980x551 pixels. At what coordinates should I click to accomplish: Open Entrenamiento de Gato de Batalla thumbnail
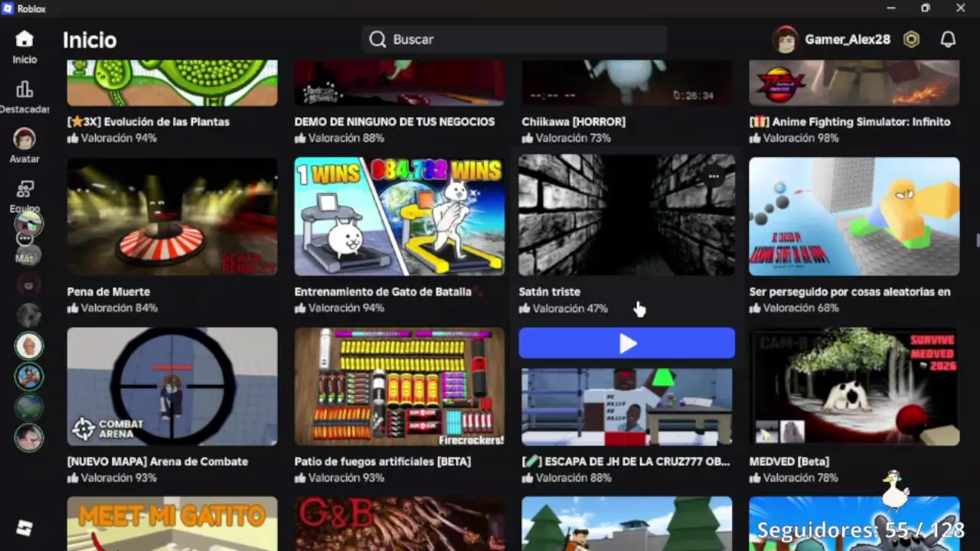(400, 217)
